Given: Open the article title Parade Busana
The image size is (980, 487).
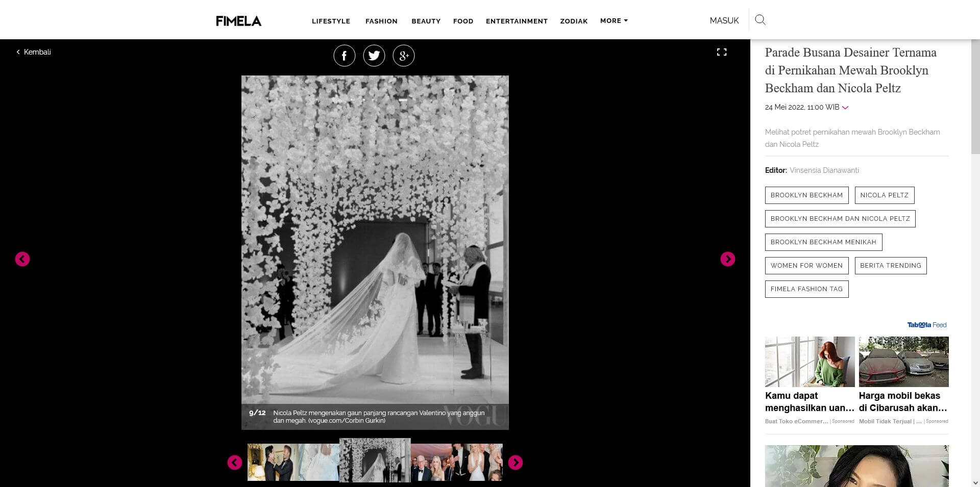Looking at the screenshot, I should click(x=850, y=70).
